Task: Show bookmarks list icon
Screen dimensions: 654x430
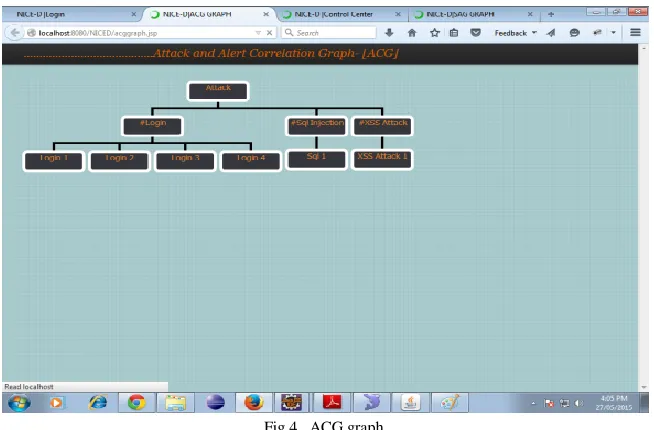Action: point(454,33)
